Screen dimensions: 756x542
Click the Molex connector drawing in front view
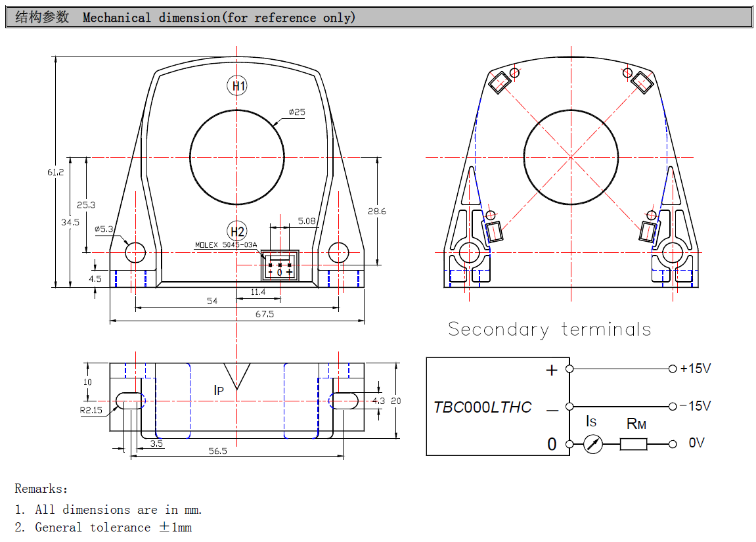(x=280, y=266)
